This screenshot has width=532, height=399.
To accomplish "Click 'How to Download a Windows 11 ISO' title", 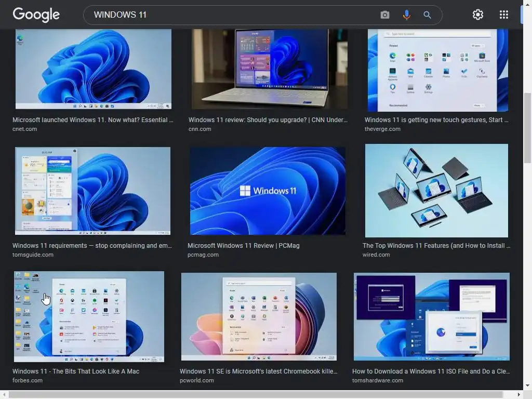I will click(x=431, y=371).
